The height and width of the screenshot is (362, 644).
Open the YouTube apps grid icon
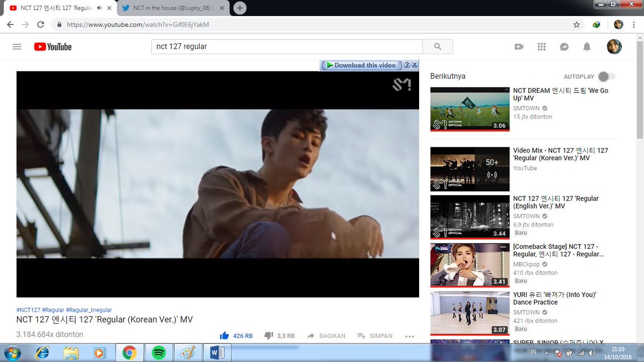[541, 47]
